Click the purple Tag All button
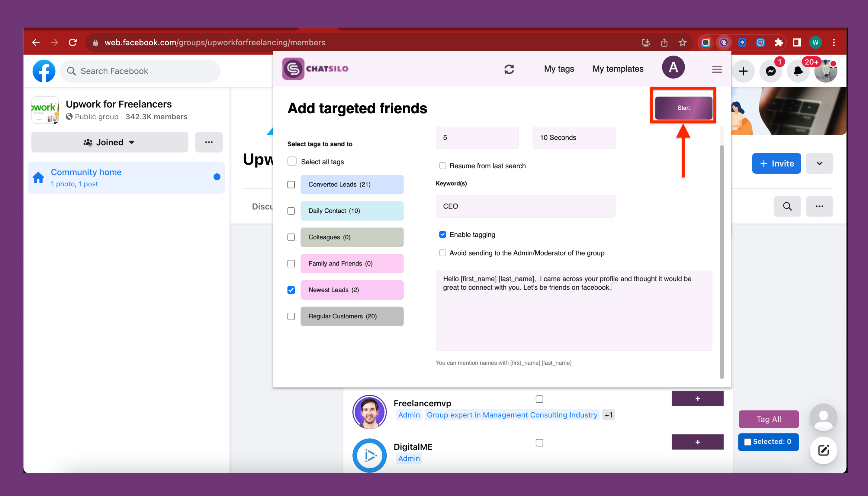This screenshot has height=496, width=868. pos(768,419)
